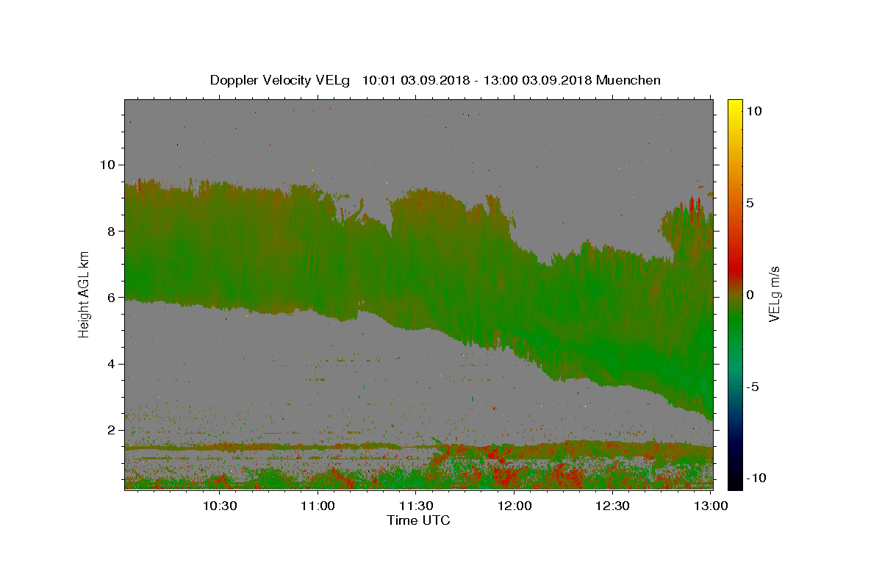Click the height axis tick label '6'

click(113, 298)
